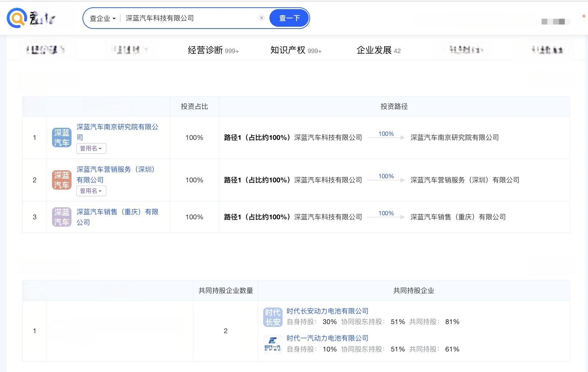The image size is (588, 372).
Task: Expand 曾用名 under 营销服务（深圳） company
Action: tap(91, 191)
